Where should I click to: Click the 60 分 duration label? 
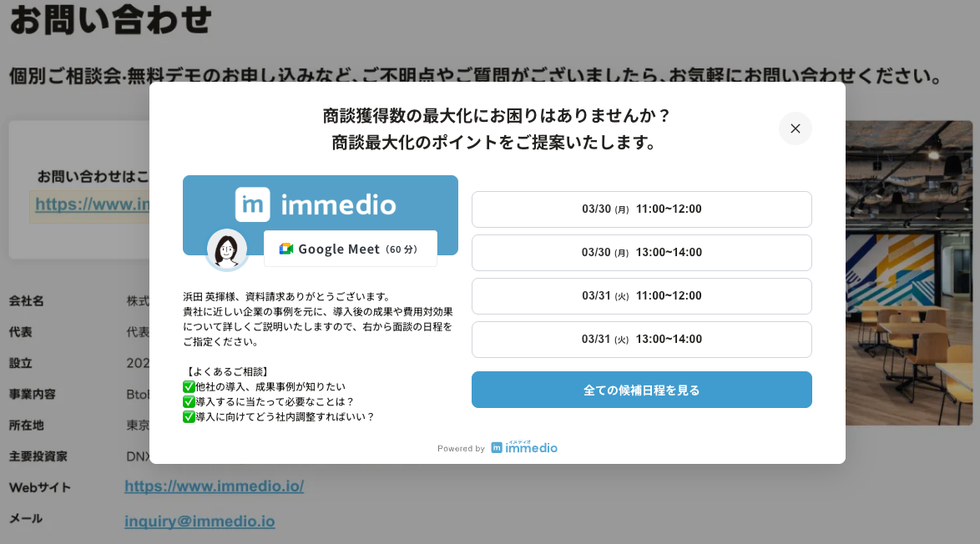click(x=402, y=249)
